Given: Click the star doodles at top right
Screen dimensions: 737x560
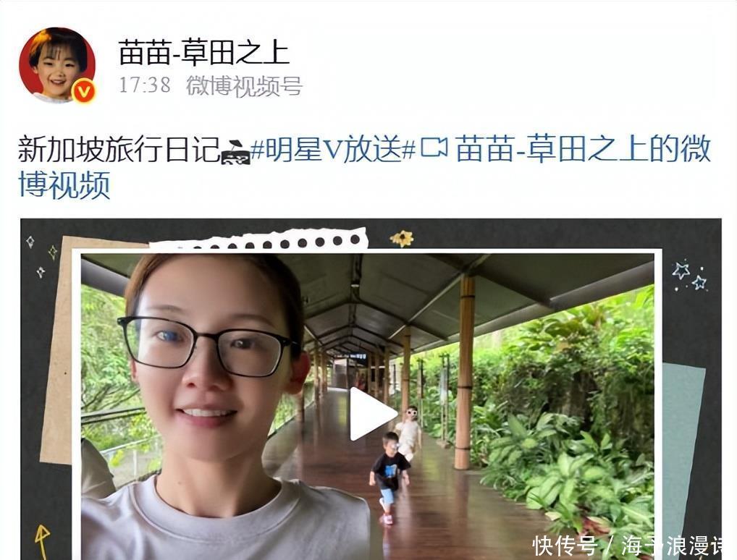Looking at the screenshot, I should coord(689,276).
